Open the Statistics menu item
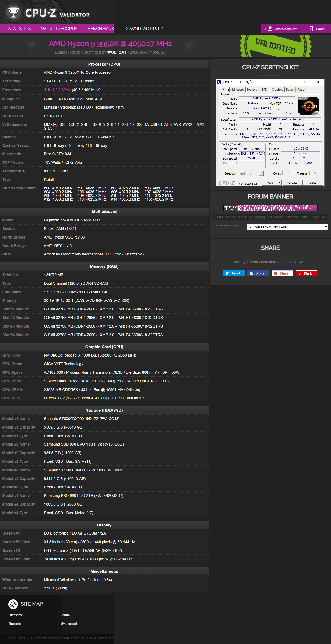The width and height of the screenshot is (331, 644). click(19, 29)
